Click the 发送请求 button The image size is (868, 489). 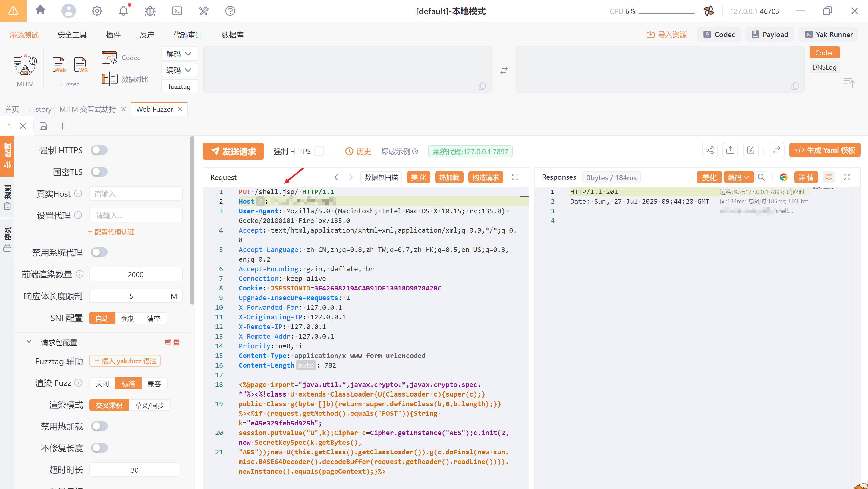click(x=233, y=151)
